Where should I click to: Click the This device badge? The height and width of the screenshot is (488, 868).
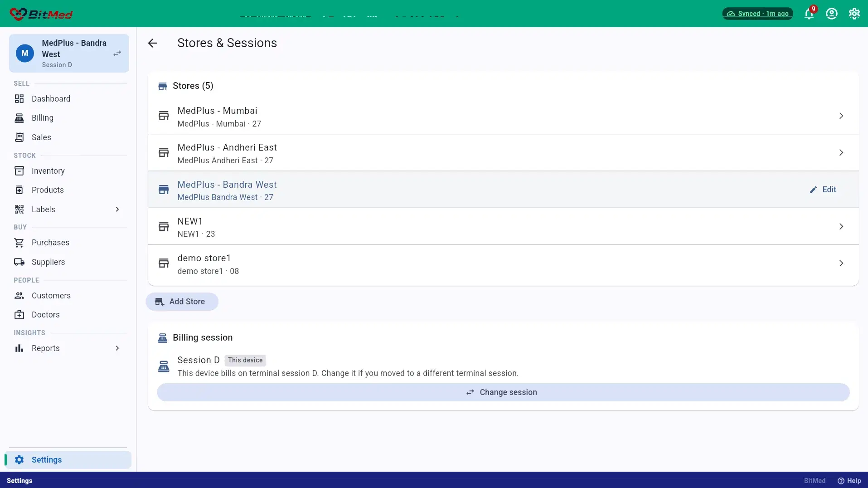[x=245, y=360]
